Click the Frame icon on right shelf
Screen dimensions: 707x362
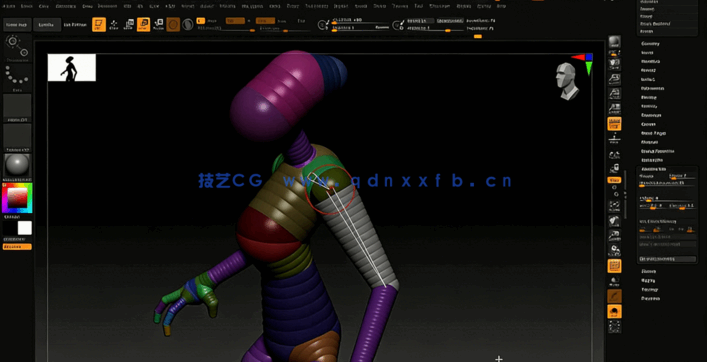coord(614,206)
